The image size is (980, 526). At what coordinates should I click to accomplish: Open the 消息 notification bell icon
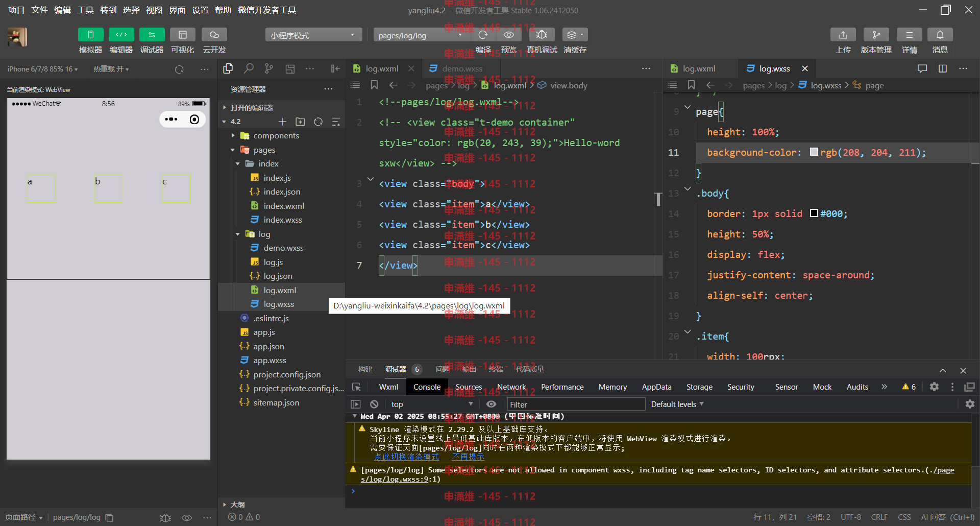pos(940,35)
